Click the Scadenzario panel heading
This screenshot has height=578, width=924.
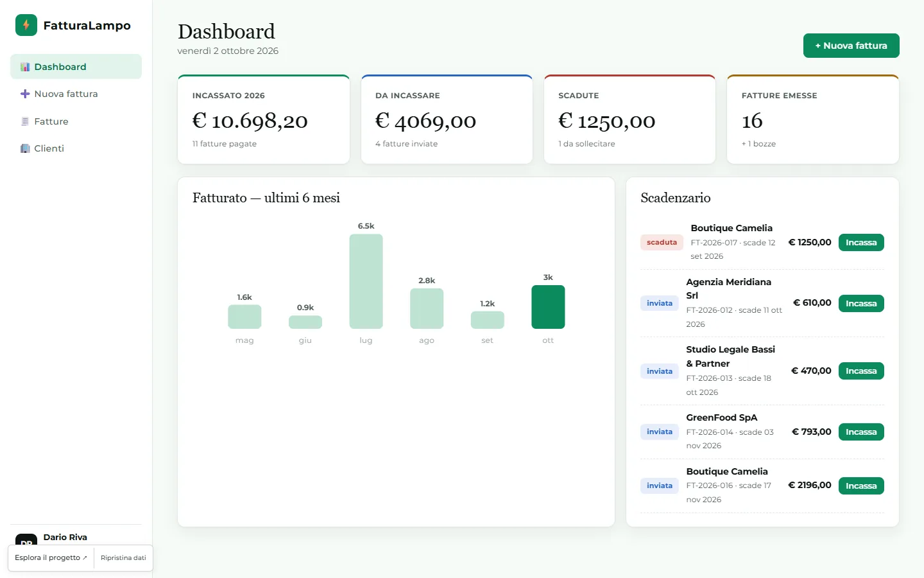pyautogui.click(x=676, y=198)
